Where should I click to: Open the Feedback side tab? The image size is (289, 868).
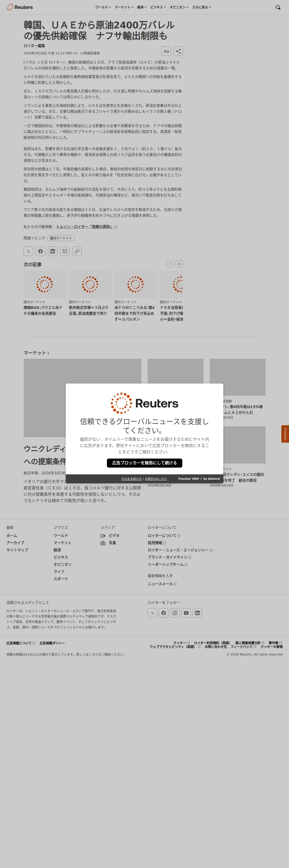pos(285,434)
